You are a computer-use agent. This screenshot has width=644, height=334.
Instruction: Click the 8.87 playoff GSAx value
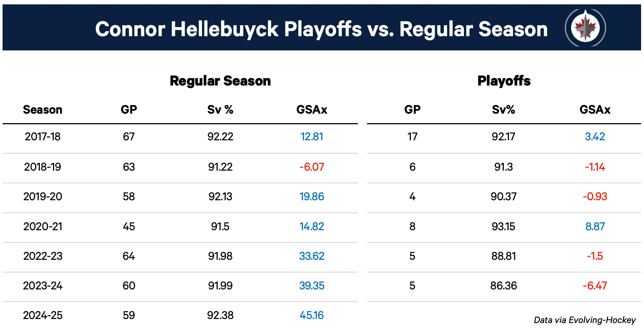pos(595,227)
